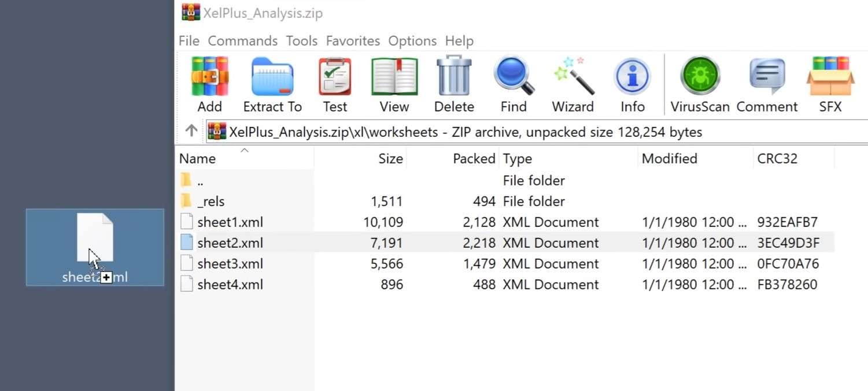Select sheet1.xml file name
The image size is (868, 391).
click(230, 222)
